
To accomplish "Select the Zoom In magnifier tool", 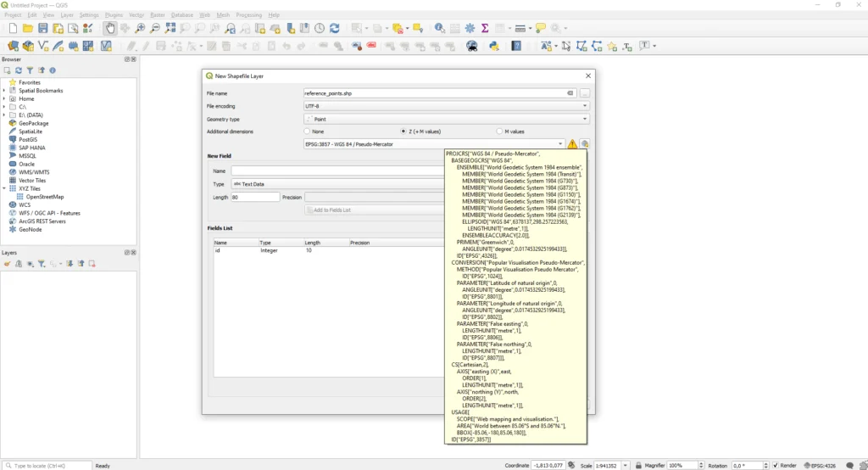I will point(140,28).
